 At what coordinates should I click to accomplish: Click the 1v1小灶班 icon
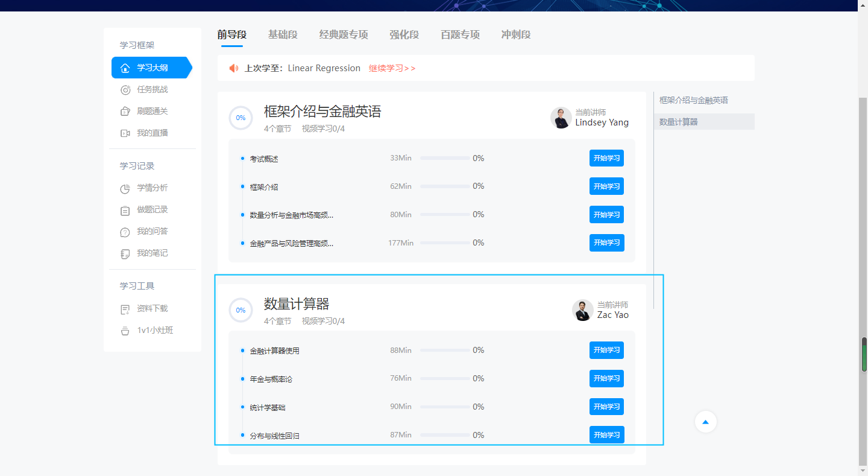[125, 331]
